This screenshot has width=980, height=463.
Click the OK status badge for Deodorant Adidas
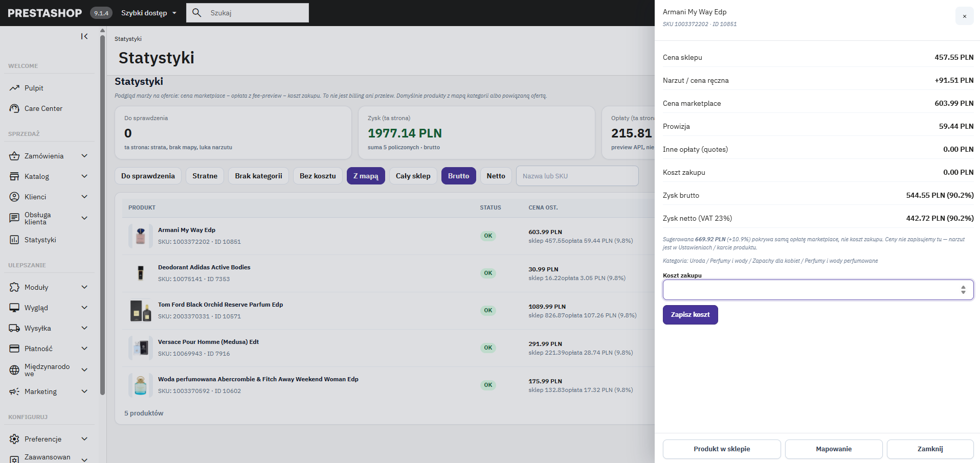coord(488,273)
